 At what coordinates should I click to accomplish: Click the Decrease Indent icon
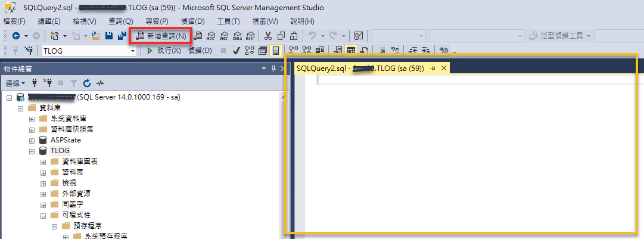point(413,50)
